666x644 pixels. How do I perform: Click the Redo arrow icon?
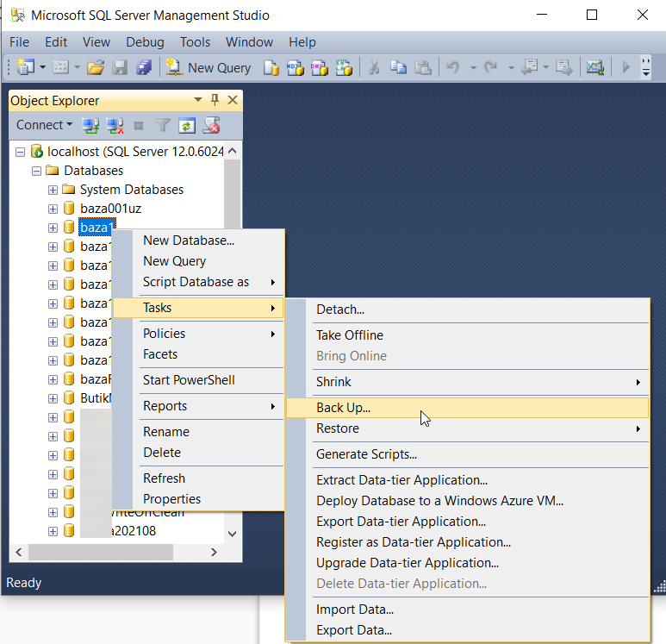tap(491, 67)
